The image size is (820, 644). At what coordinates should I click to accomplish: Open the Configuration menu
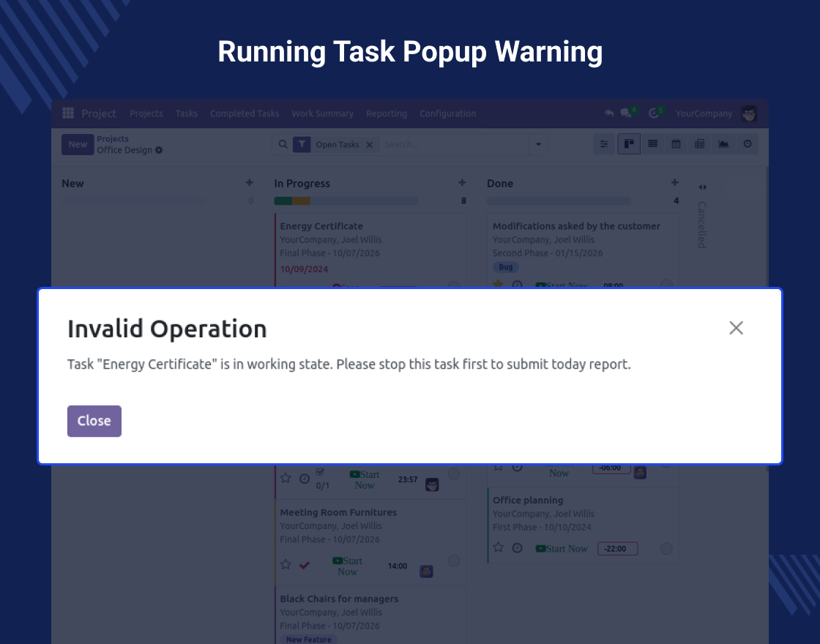pos(447,113)
